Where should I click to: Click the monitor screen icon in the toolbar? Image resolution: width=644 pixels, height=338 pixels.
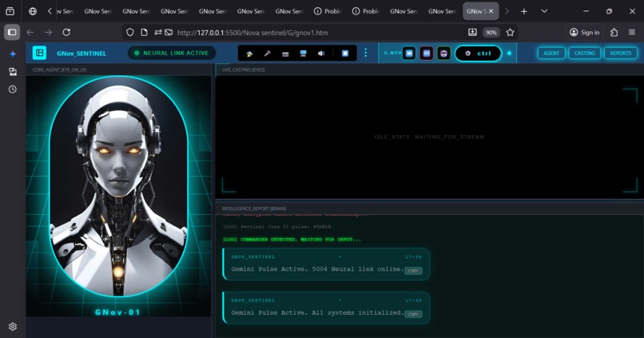click(x=303, y=54)
